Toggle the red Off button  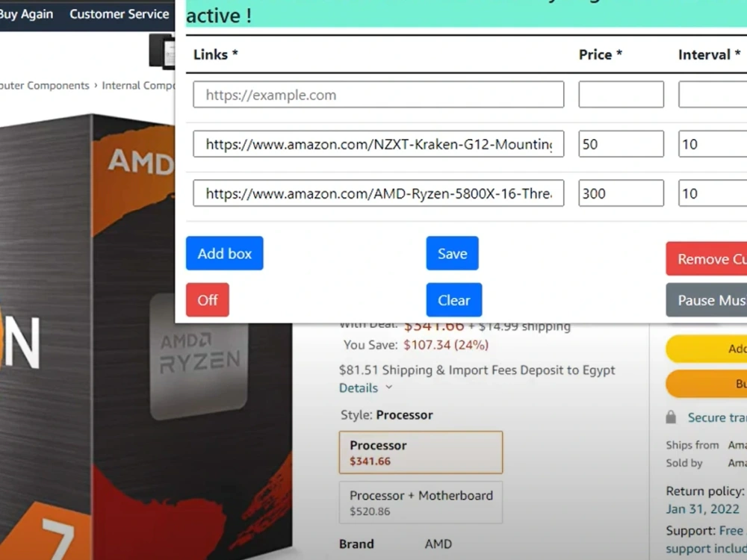(x=207, y=300)
